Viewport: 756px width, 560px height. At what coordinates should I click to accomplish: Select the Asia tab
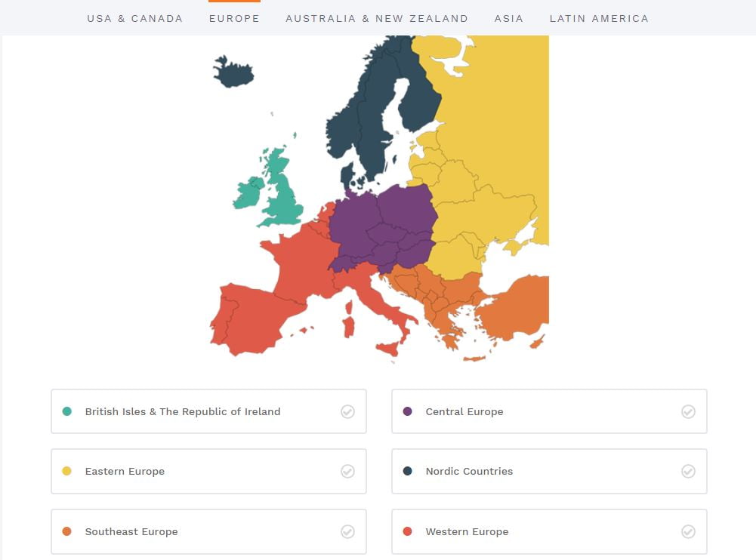[508, 18]
